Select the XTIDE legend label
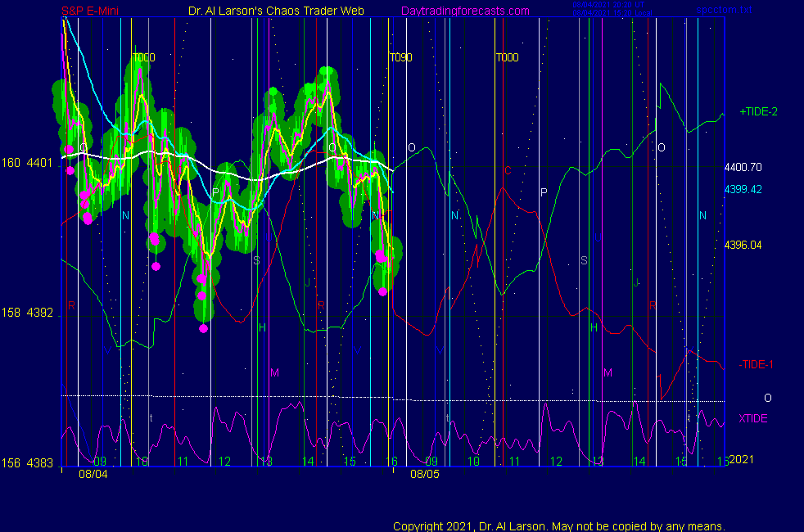Image resolution: width=804 pixels, height=532 pixels. coord(752,418)
